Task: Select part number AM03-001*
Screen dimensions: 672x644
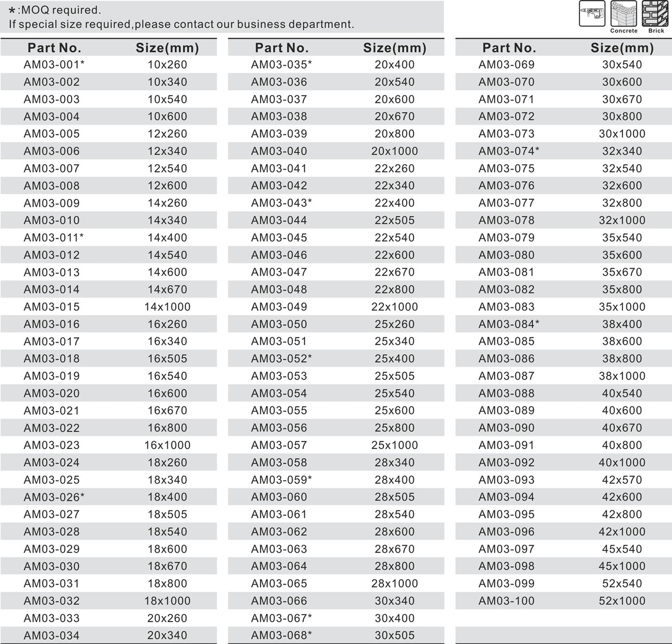Action: [x=54, y=65]
